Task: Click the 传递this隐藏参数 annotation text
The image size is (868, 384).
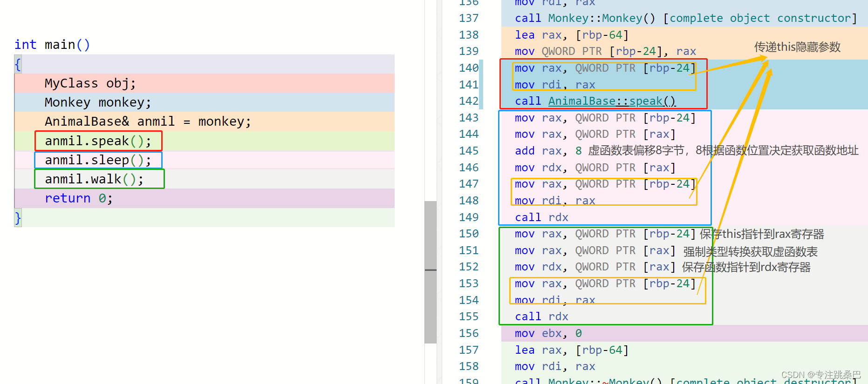Action: click(797, 47)
